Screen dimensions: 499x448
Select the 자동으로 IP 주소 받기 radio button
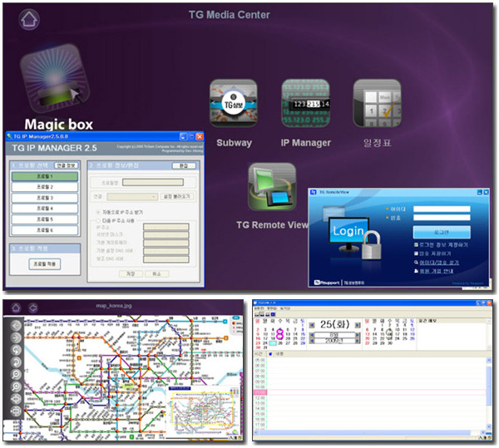click(x=98, y=212)
